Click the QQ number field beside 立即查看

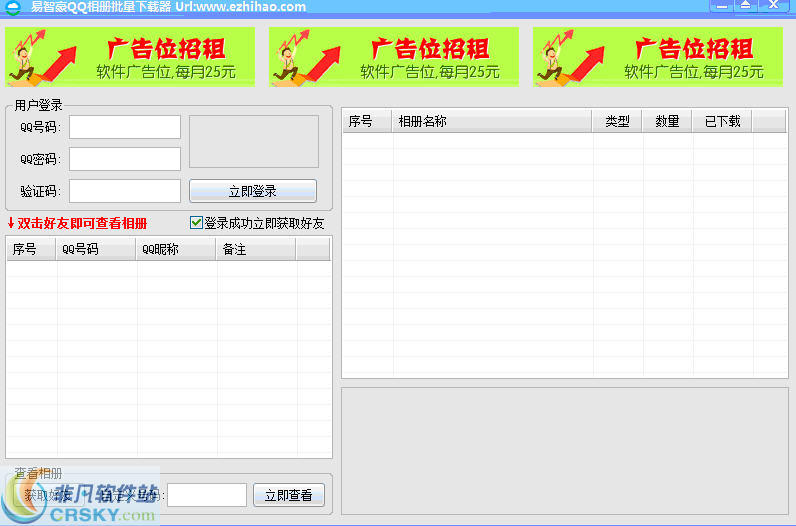pos(207,495)
